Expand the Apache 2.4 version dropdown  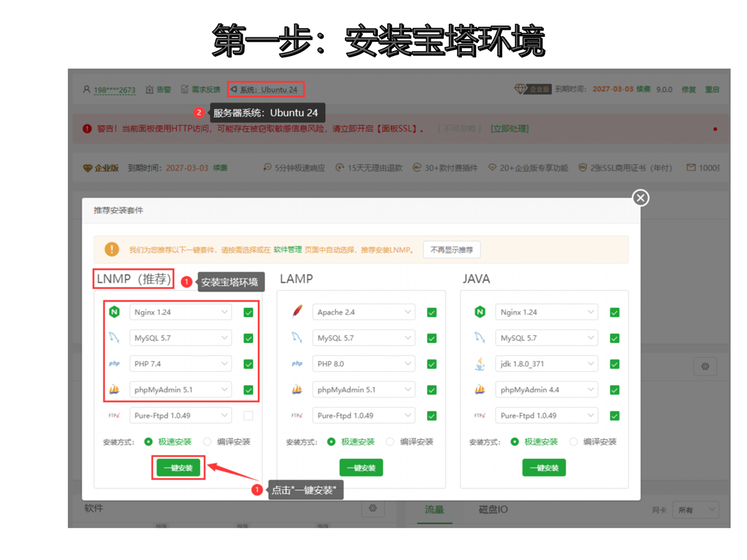coord(364,312)
